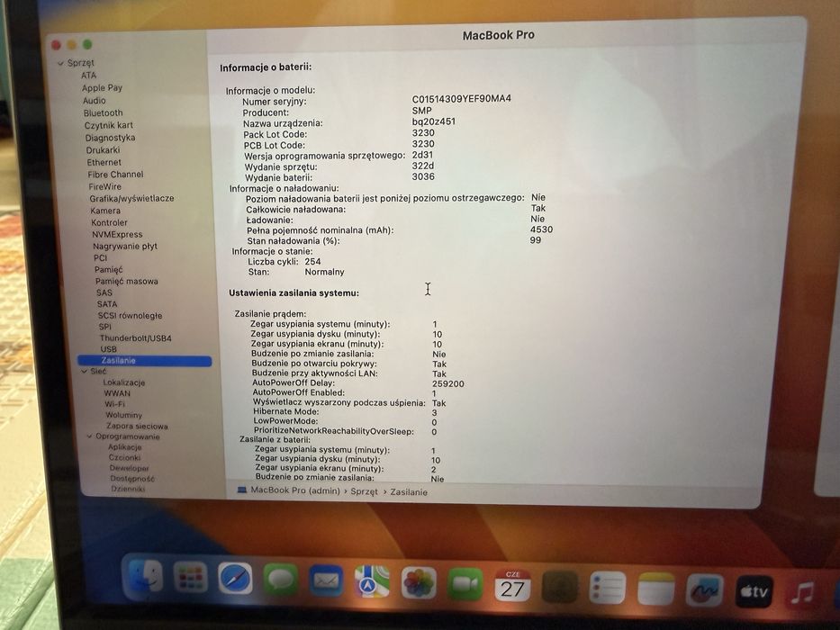The width and height of the screenshot is (840, 630).
Task: Select Lokalizacje under Sieć
Action: click(x=123, y=382)
